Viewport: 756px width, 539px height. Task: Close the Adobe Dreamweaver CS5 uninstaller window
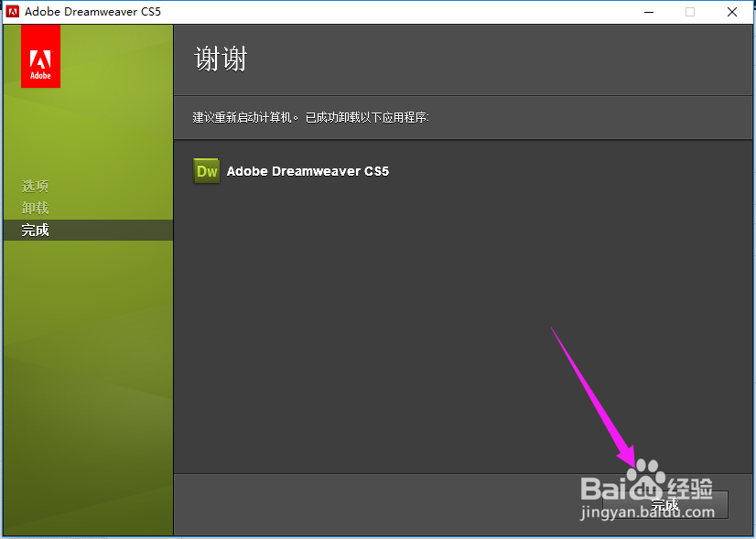732,12
